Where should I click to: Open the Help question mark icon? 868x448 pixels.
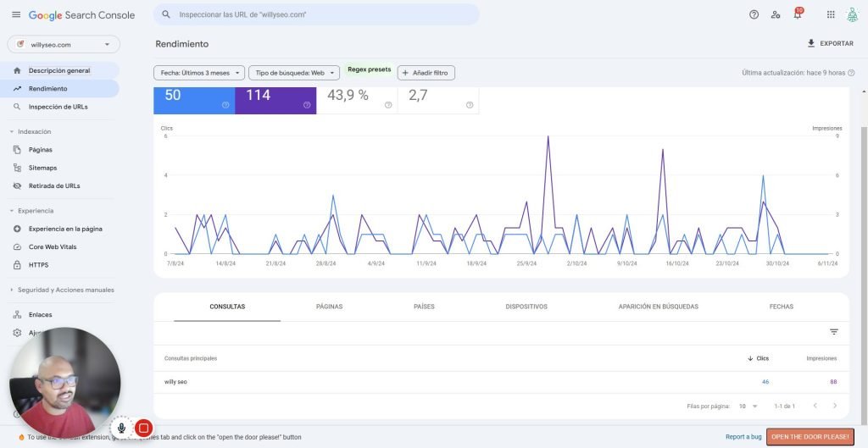point(754,15)
